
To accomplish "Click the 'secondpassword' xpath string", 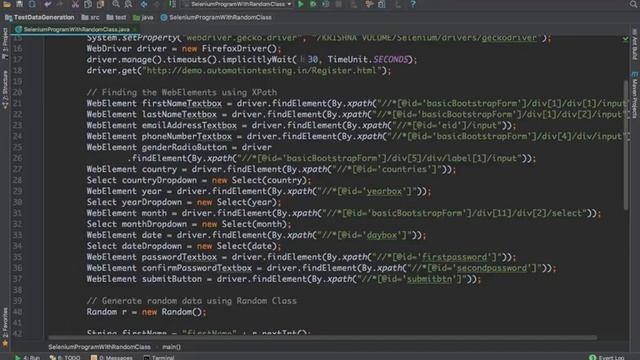I will pos(492,268).
